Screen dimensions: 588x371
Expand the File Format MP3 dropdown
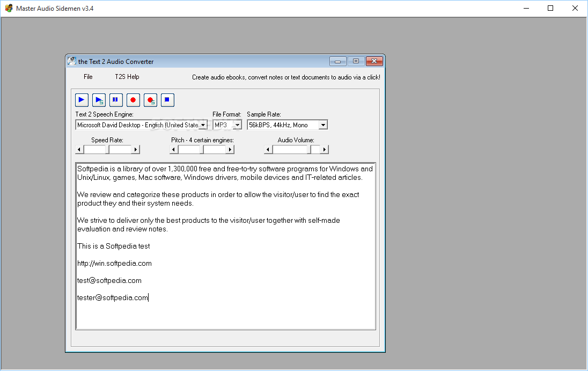pos(237,125)
